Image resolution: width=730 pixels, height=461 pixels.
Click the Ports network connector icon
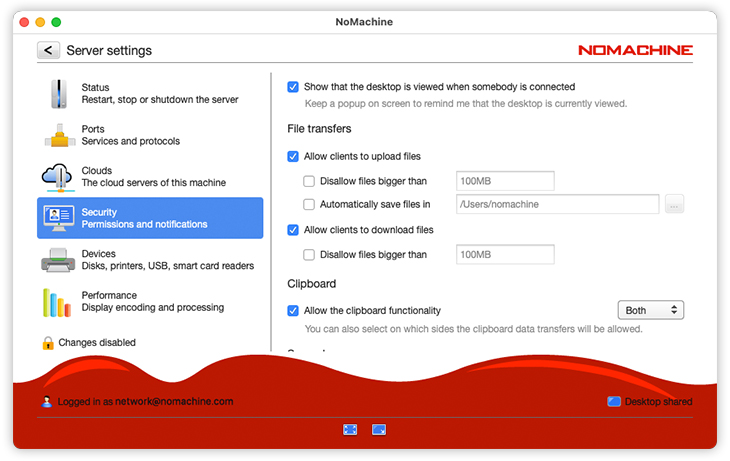point(58,136)
